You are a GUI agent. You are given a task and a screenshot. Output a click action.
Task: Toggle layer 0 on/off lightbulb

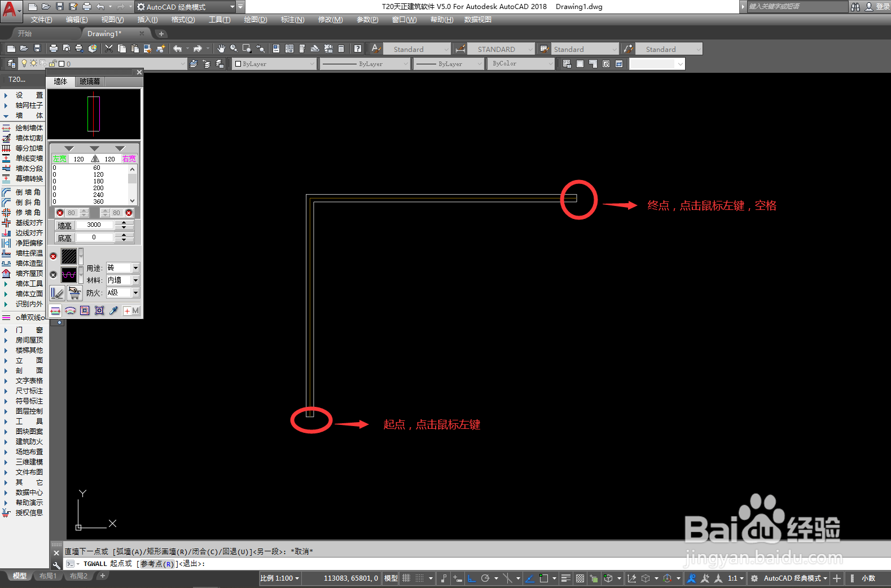pos(24,63)
